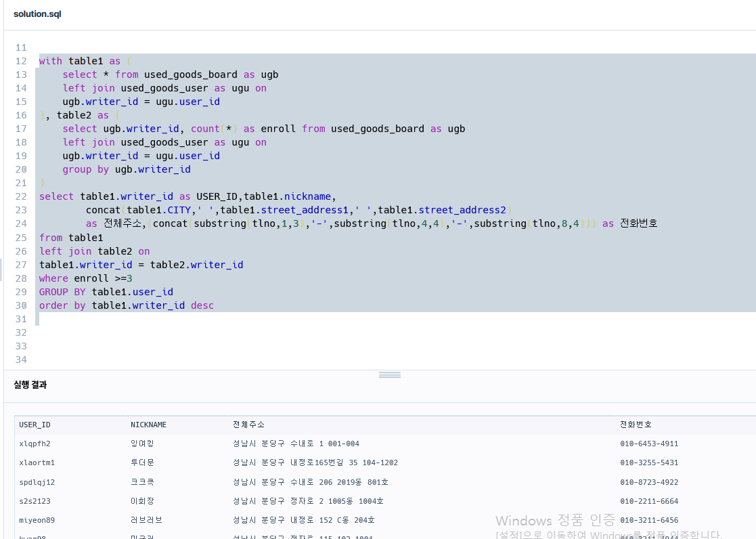Click address 수내로 206 2019동 801호
Viewport: 756px width, 539px height.
point(339,482)
